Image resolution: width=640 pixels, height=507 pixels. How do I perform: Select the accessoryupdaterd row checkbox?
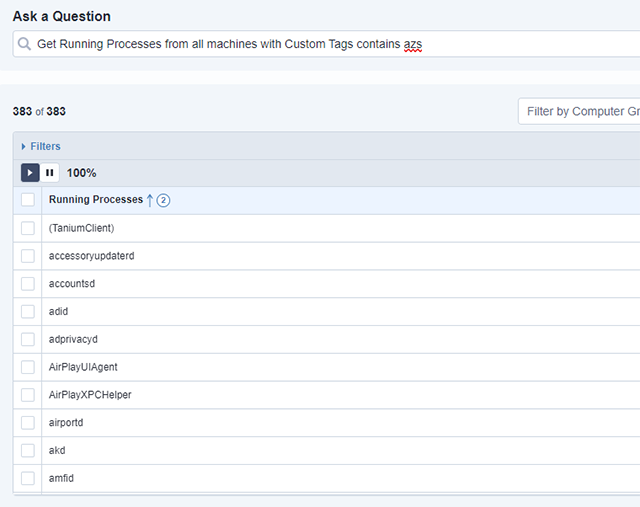28,256
